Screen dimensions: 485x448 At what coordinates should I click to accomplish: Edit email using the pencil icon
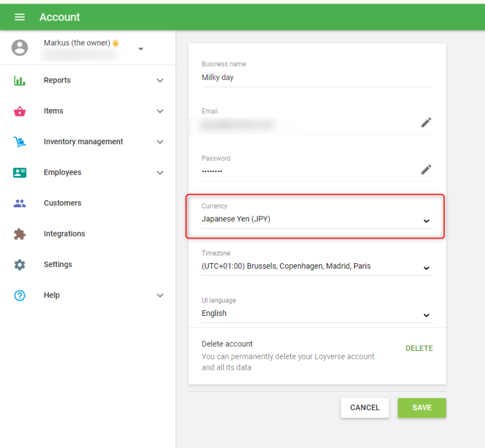coord(426,122)
